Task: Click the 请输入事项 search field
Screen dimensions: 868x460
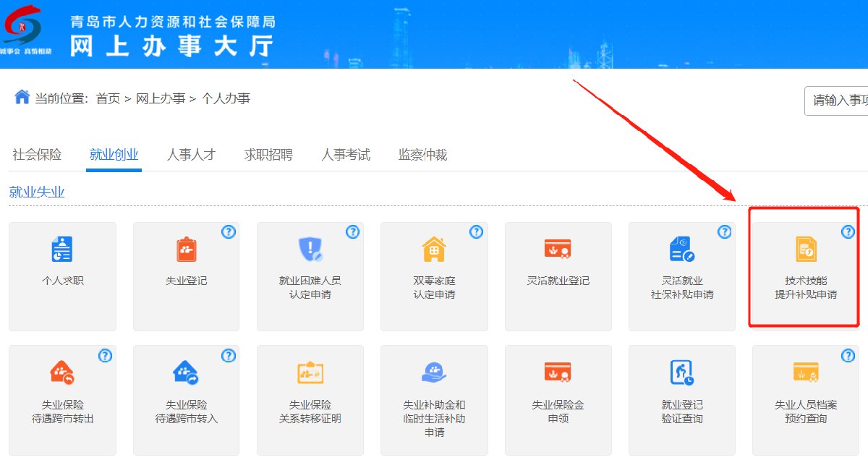Action: click(x=839, y=101)
